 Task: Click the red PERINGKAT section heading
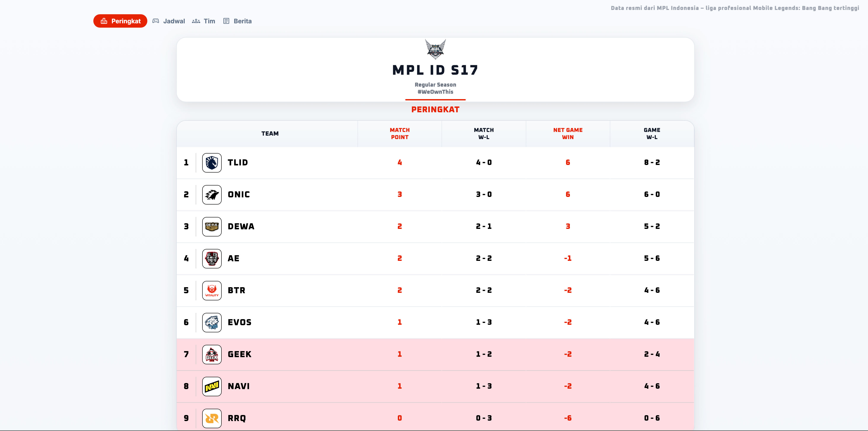[x=435, y=110]
